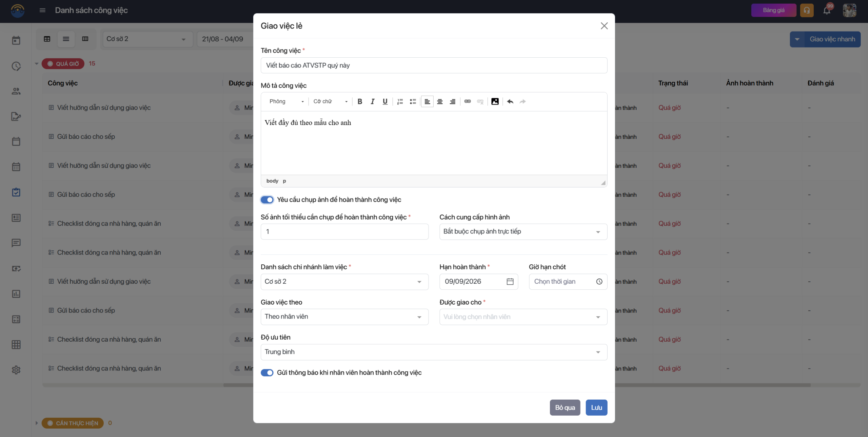Insert a hyperlink via link icon

click(467, 101)
